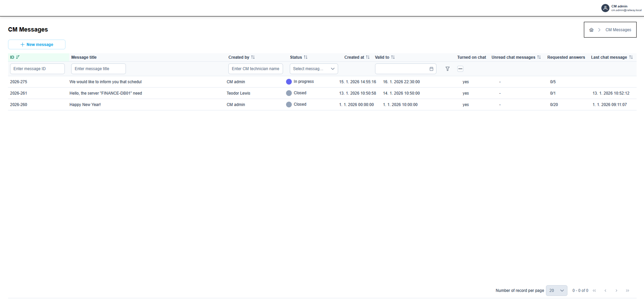Click the Message title column header
This screenshot has width=644, height=306.
84,57
